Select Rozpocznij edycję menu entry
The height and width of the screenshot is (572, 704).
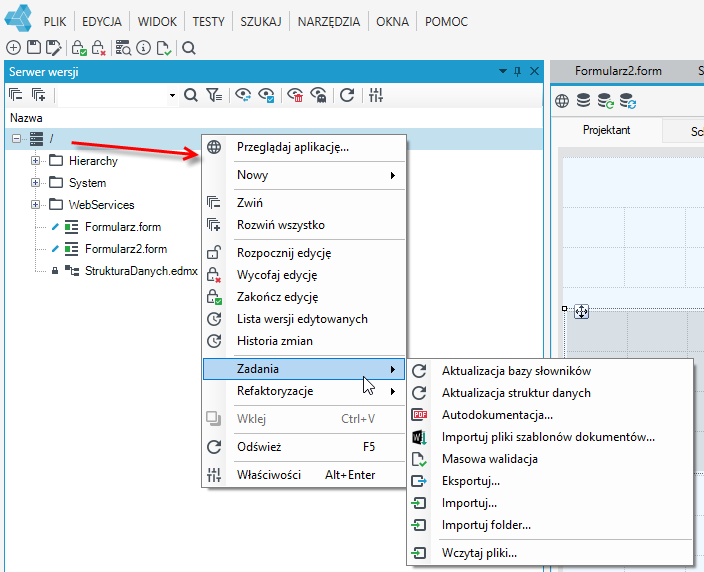(304, 253)
